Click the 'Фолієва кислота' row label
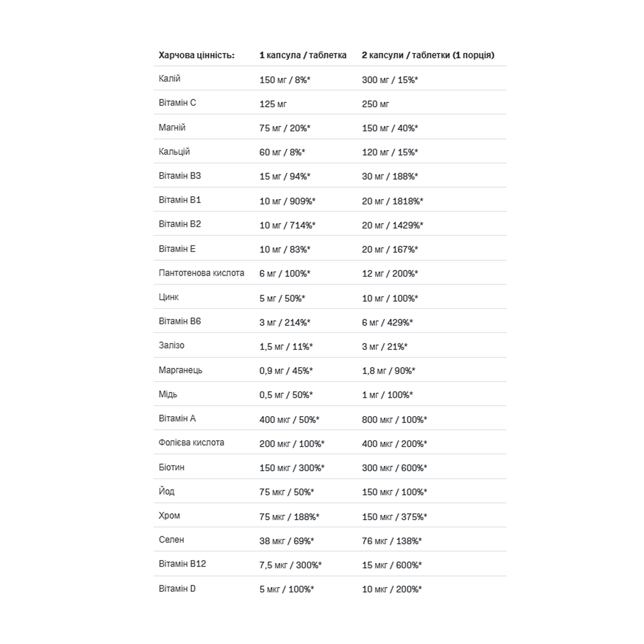Image resolution: width=644 pixels, height=644 pixels. (191, 443)
